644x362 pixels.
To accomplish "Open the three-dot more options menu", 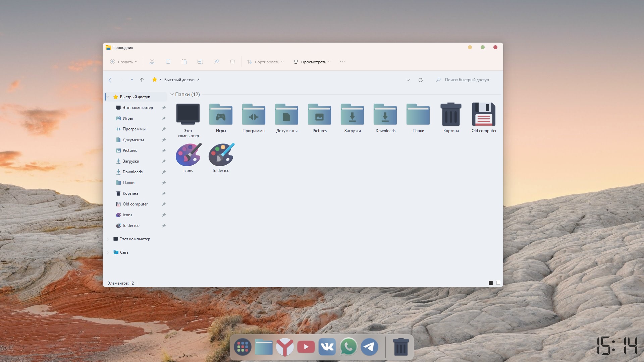I will coord(343,62).
